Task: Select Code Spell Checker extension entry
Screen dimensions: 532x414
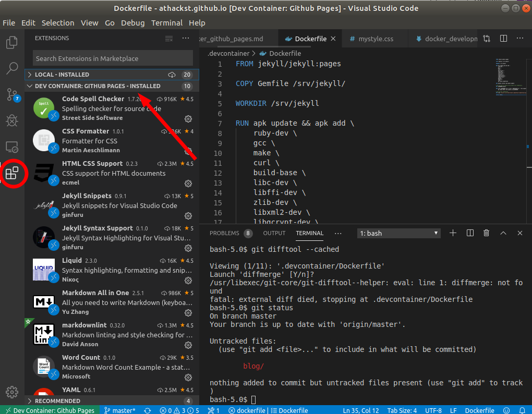Action: [x=112, y=108]
